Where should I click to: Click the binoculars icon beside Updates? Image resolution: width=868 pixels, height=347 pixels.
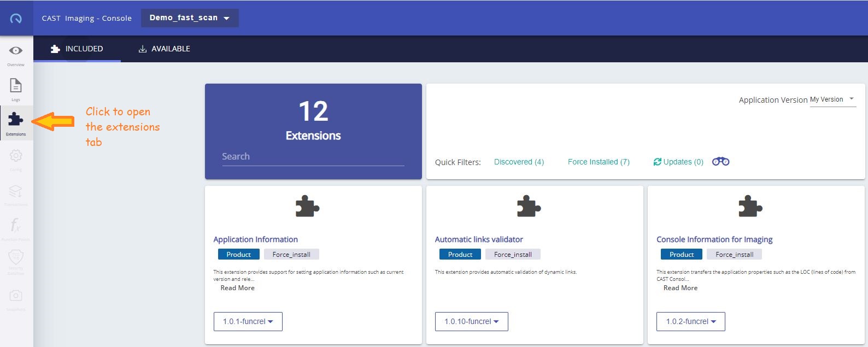coord(720,162)
